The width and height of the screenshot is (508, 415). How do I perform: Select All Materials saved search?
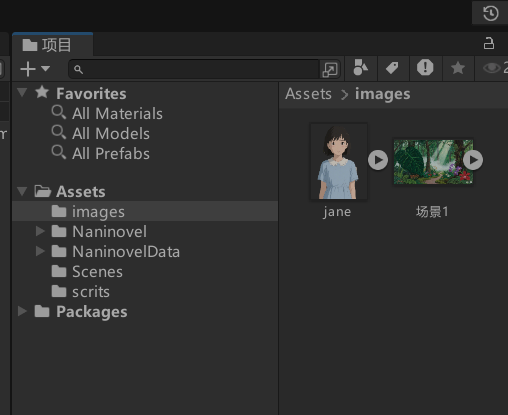107,113
